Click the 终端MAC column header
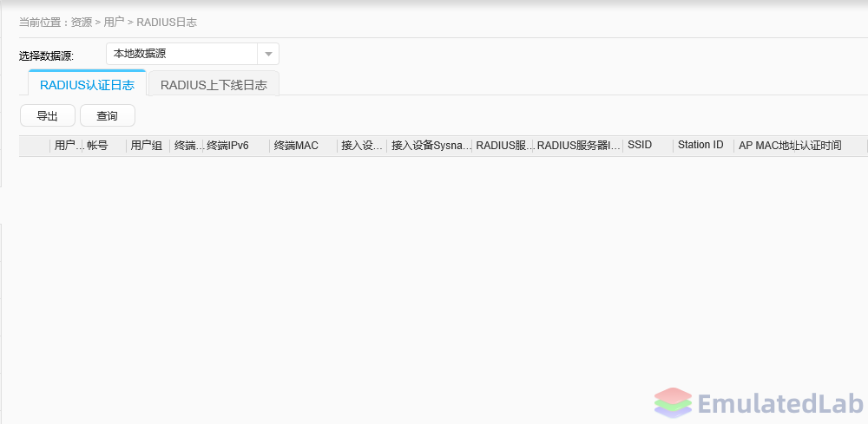The image size is (868, 424). 303,146
